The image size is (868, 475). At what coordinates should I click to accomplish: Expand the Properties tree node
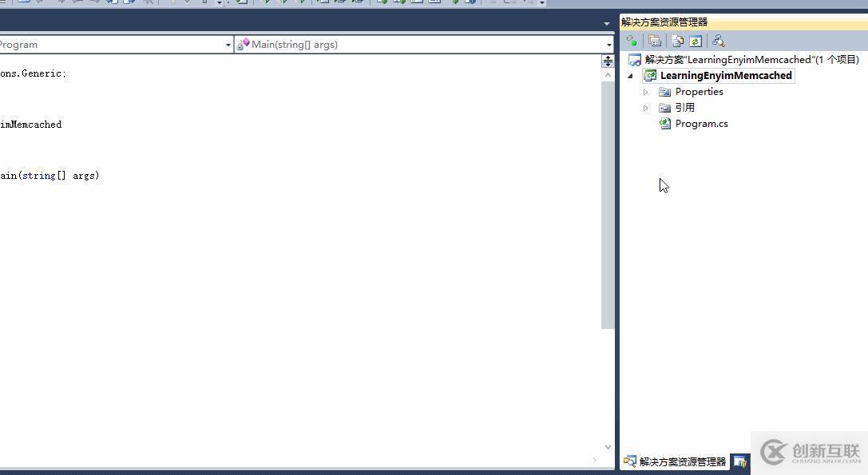click(645, 91)
